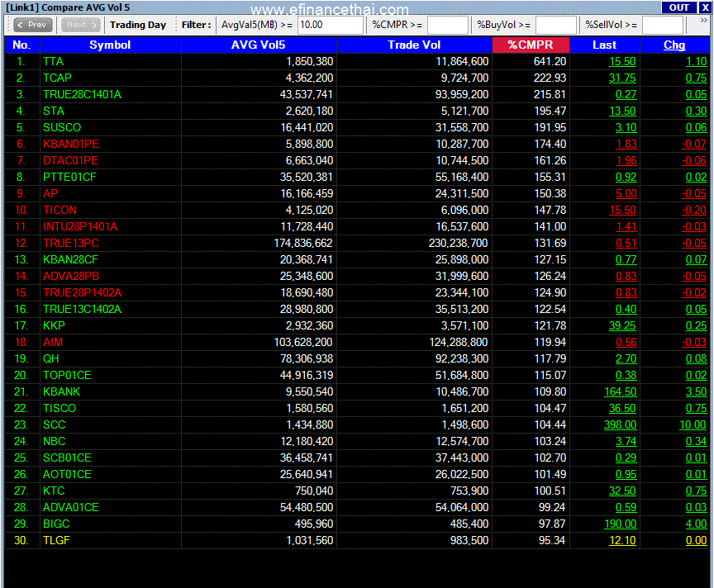The width and height of the screenshot is (714, 588).
Task: Select the AIM symbol
Action: click(x=53, y=342)
